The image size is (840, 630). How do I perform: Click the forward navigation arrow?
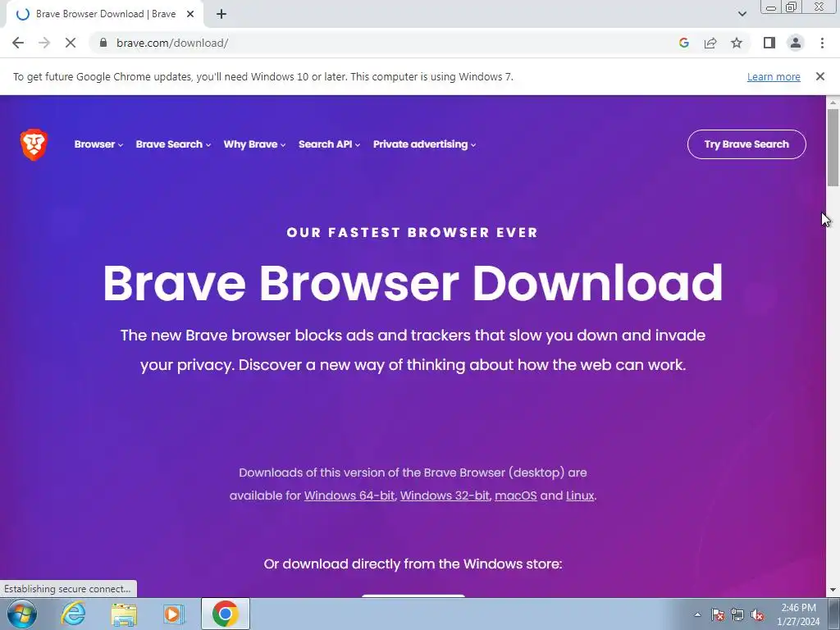click(44, 43)
